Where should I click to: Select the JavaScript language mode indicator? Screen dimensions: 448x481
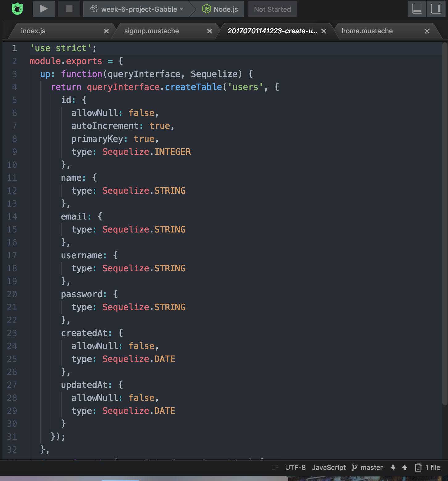click(x=329, y=467)
